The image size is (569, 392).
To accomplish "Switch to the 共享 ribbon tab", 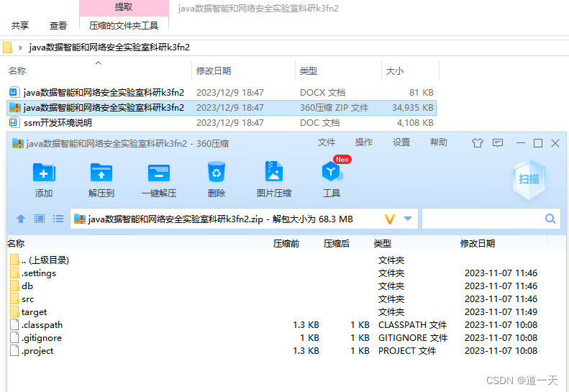I will tap(20, 25).
